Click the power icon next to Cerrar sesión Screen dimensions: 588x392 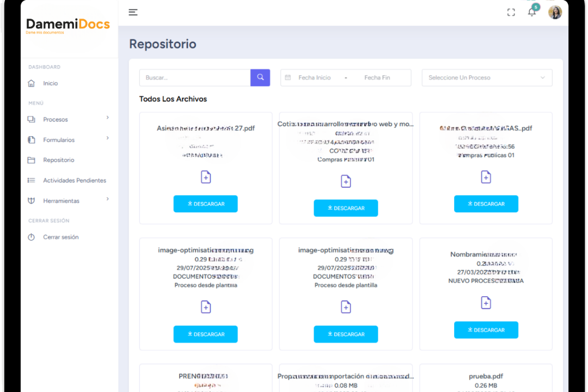[x=32, y=237]
